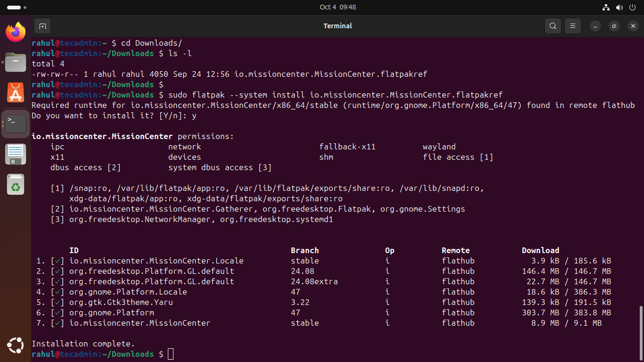Click the cursor at the command prompt
644x362 pixels.
pyautogui.click(x=171, y=354)
